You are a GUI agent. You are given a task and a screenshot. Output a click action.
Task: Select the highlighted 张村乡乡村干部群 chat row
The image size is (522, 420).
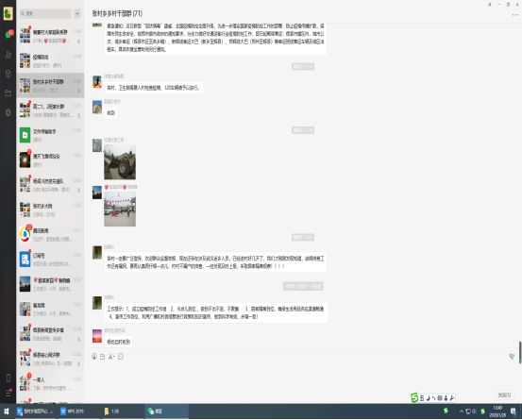pyautogui.click(x=50, y=86)
